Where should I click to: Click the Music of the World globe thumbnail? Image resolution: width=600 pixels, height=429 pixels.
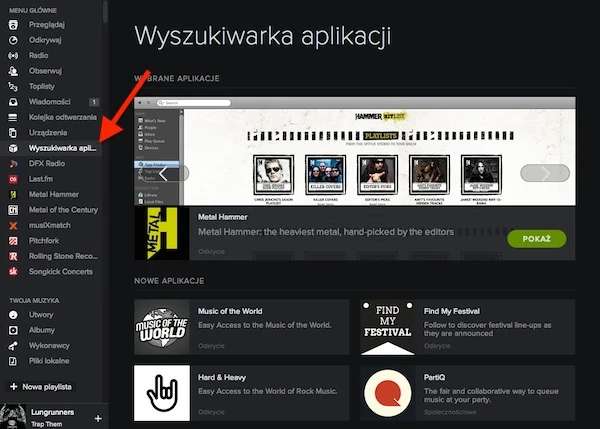tap(162, 327)
